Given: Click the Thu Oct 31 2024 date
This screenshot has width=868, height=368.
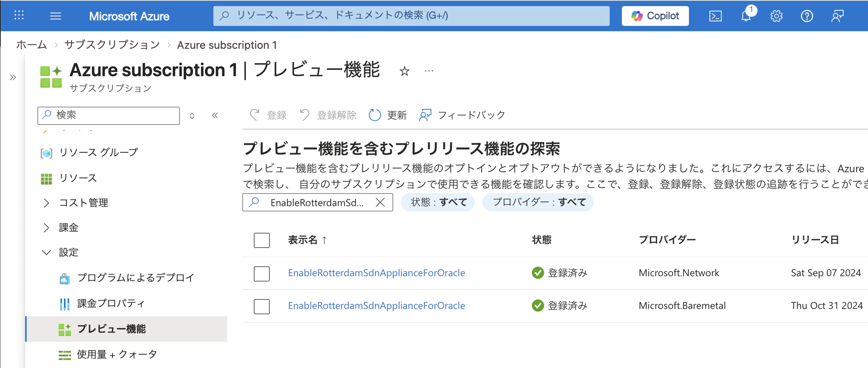Looking at the screenshot, I should (x=827, y=306).
